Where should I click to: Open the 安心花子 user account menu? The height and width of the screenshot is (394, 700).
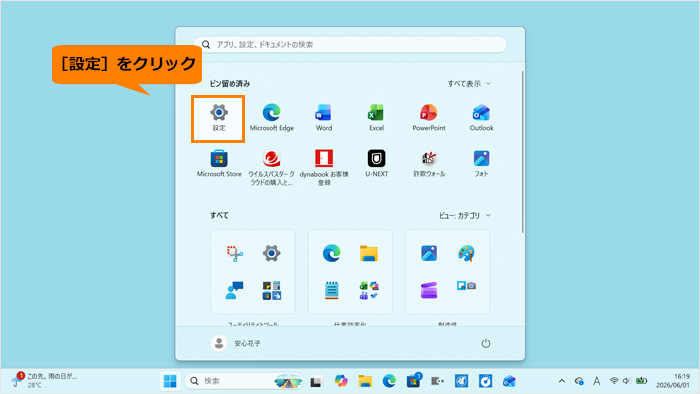click(x=236, y=343)
